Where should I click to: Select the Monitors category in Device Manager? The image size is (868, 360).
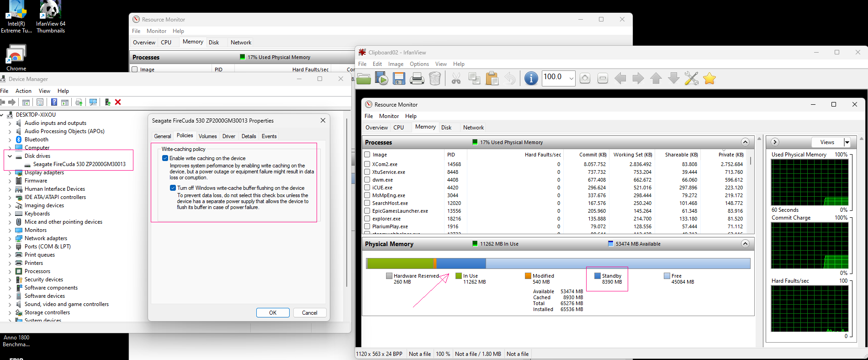tap(36, 230)
